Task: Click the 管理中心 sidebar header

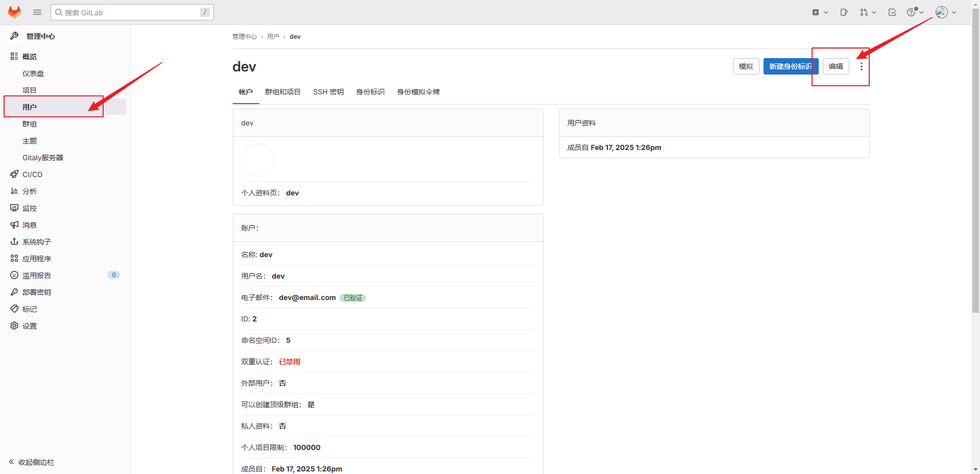Action: [x=41, y=36]
